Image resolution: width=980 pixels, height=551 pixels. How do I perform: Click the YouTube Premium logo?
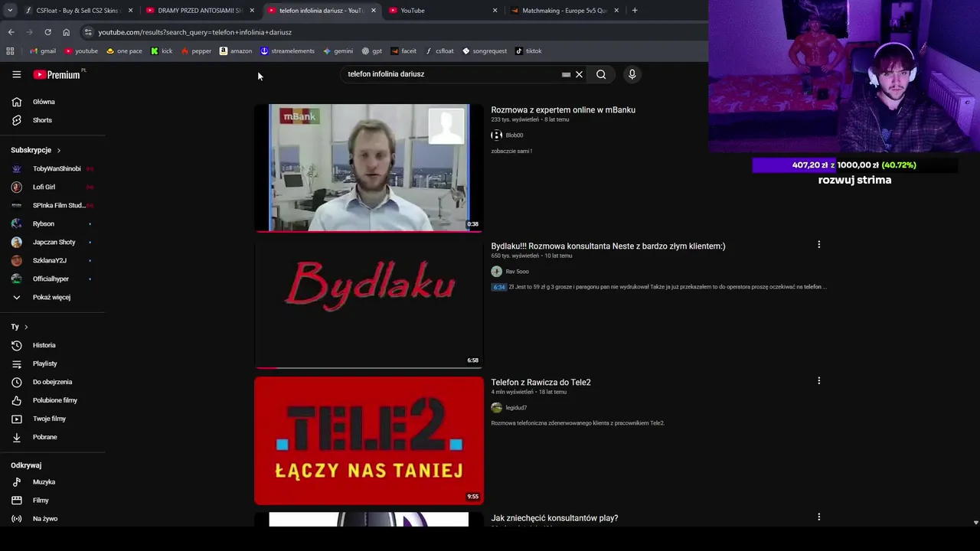(x=58, y=74)
